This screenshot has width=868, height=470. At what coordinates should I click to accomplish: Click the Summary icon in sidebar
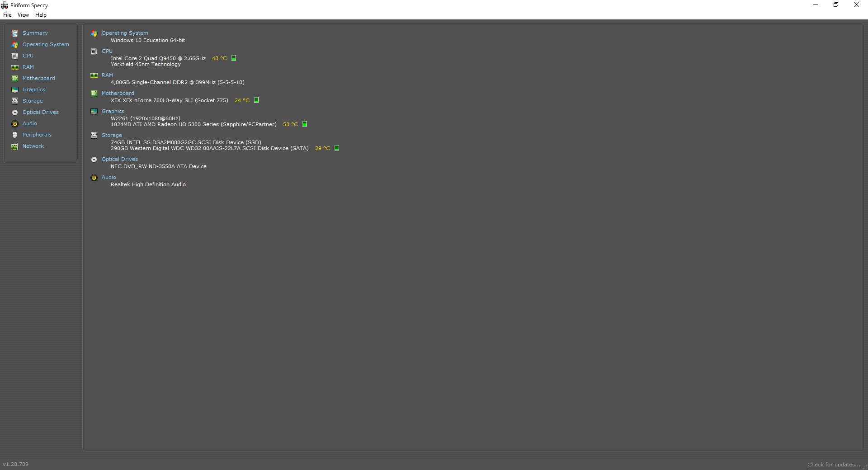[15, 33]
